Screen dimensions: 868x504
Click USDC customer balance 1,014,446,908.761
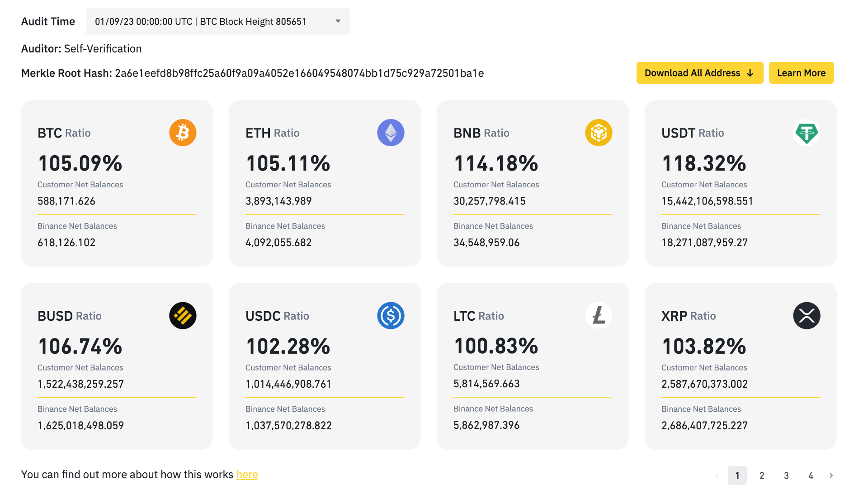288,384
